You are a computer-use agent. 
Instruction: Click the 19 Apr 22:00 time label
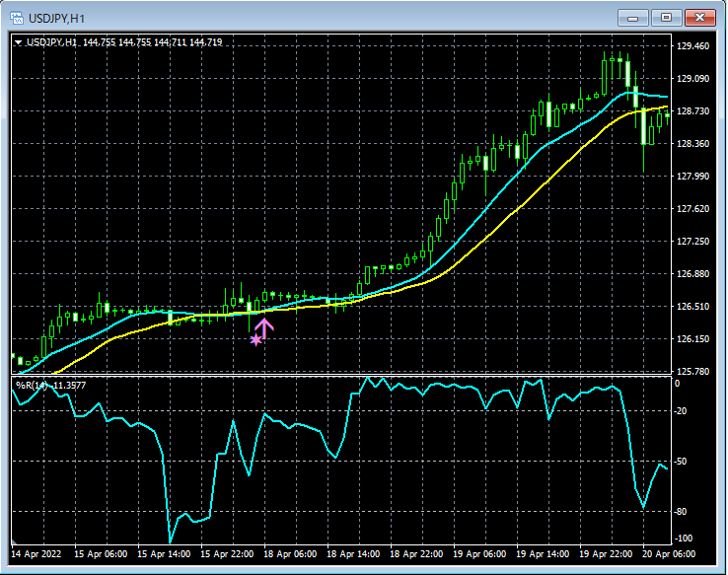coord(606,554)
